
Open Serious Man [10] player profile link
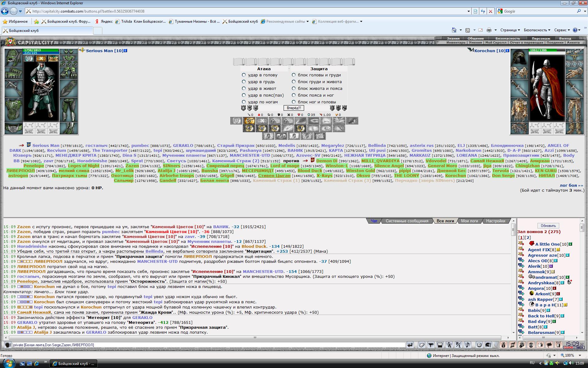[x=104, y=51]
